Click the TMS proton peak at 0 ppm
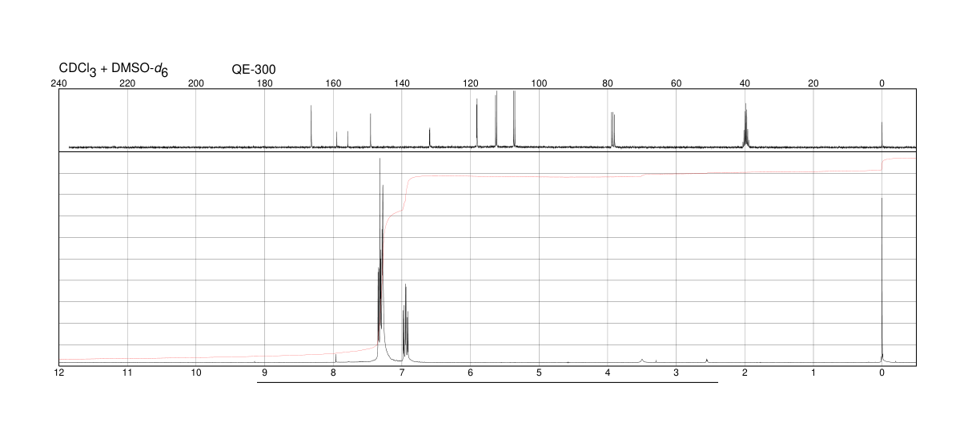 tap(882, 280)
